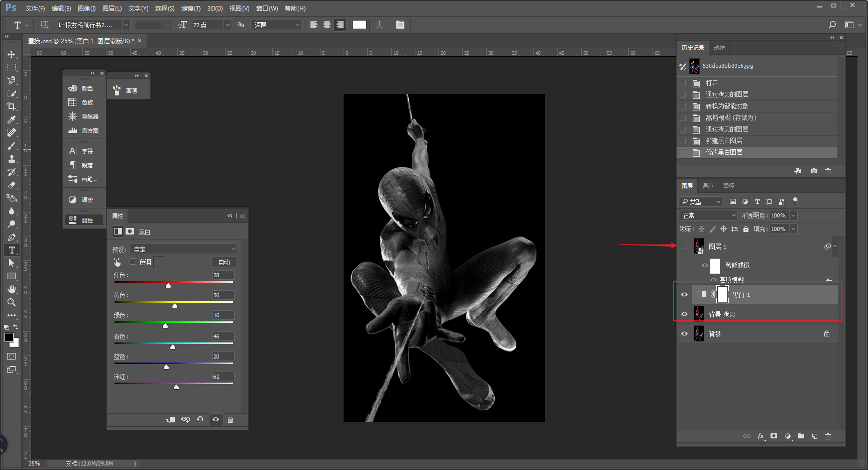The width and height of the screenshot is (868, 470).
Task: Open the opacity 不透明度 dropdown arrow
Action: click(x=794, y=215)
